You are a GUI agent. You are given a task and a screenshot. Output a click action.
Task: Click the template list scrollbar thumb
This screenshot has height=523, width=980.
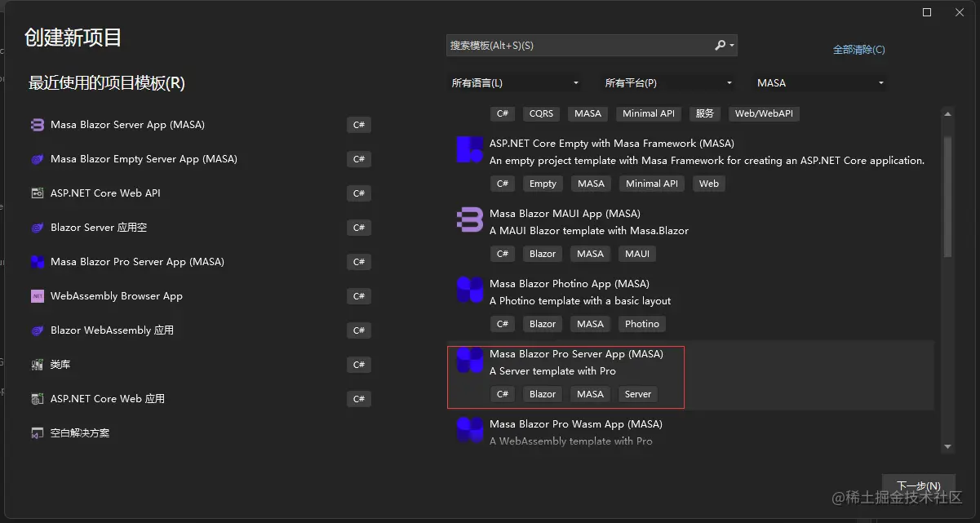(947, 196)
